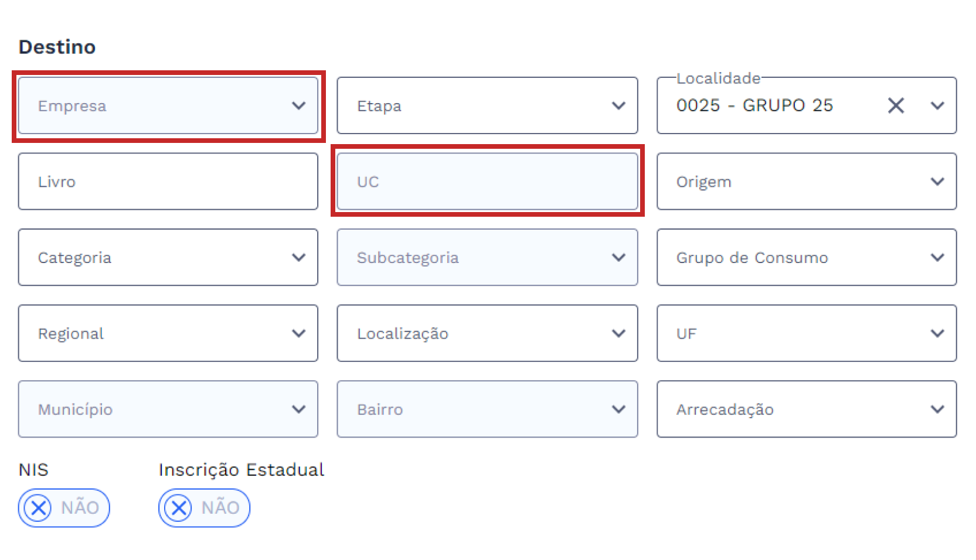Click the X circle icon on Inscrição Estadual
The width and height of the screenshot is (976, 560).
[179, 508]
